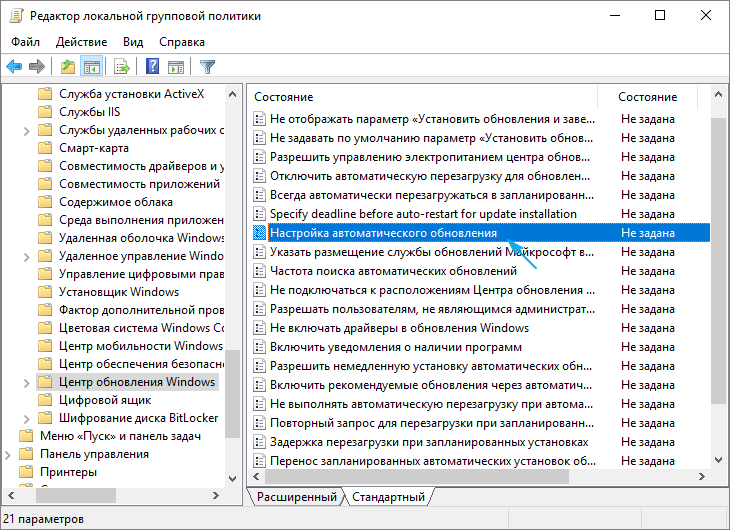Click the Back arrow in the toolbar
730x530 pixels.
coord(14,67)
